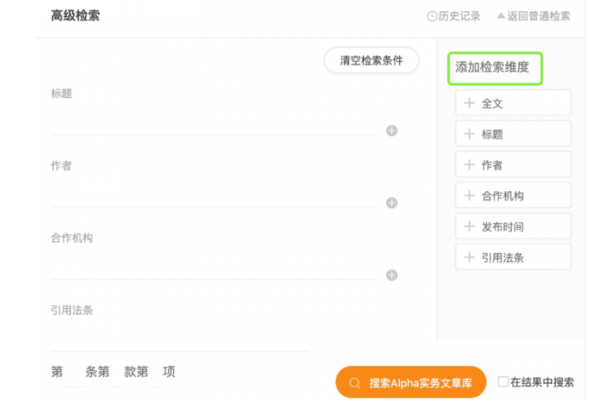Add 标题 search dimension
The width and height of the screenshot is (605, 410).
point(513,134)
